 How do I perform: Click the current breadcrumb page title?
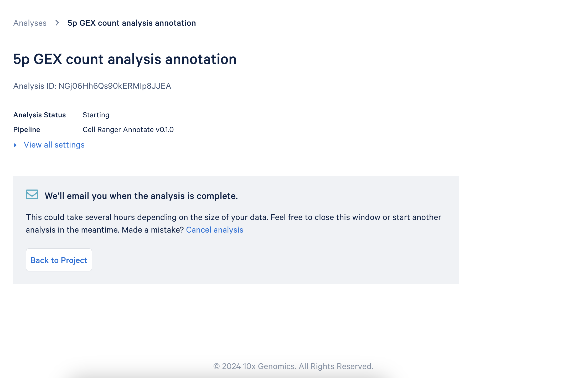click(132, 23)
